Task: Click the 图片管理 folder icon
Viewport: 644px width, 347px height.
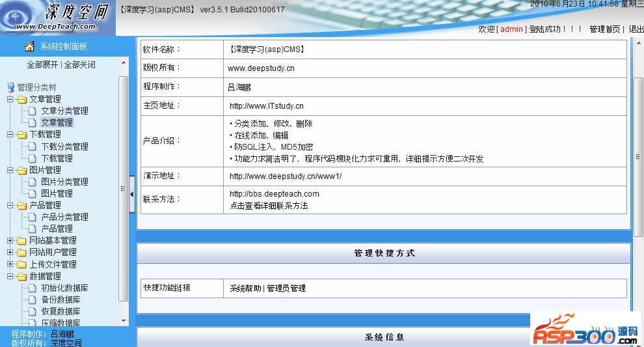Action: pyautogui.click(x=21, y=170)
